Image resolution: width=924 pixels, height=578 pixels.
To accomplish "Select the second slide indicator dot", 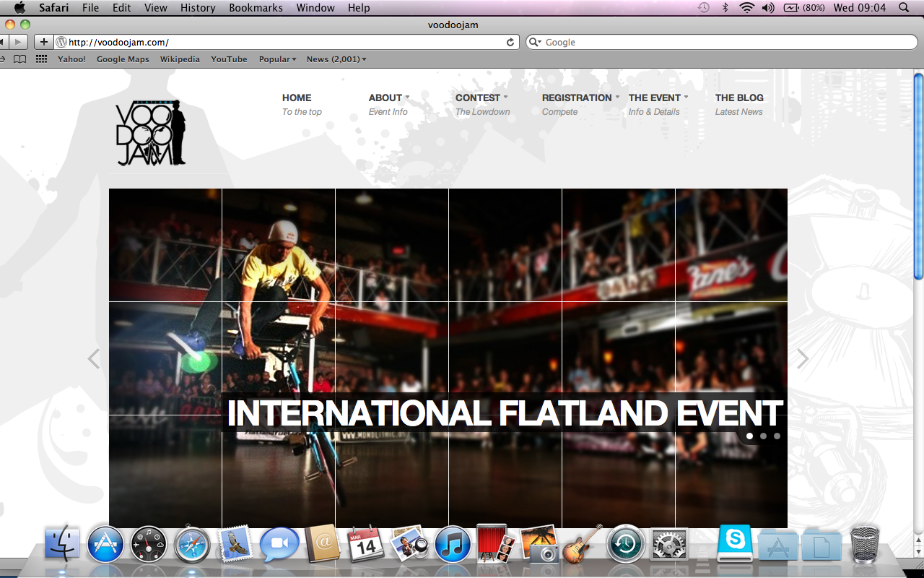I will [x=763, y=436].
